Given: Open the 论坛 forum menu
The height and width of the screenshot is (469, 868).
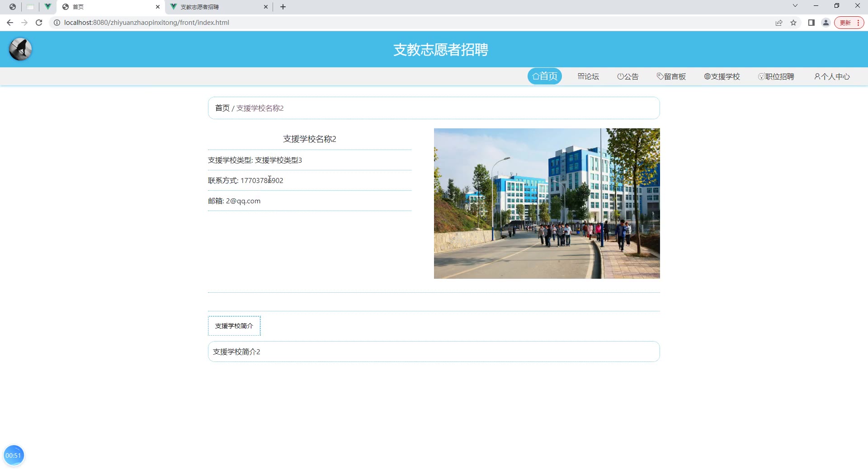Looking at the screenshot, I should (588, 77).
